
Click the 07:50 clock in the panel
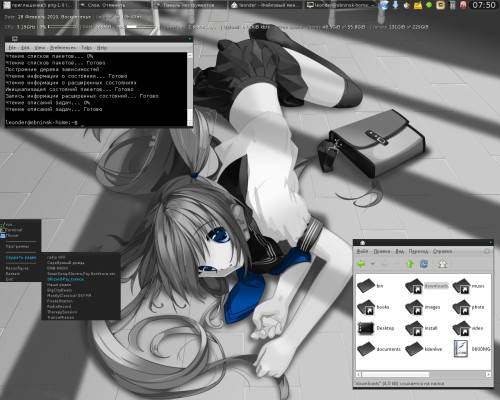coord(484,5)
